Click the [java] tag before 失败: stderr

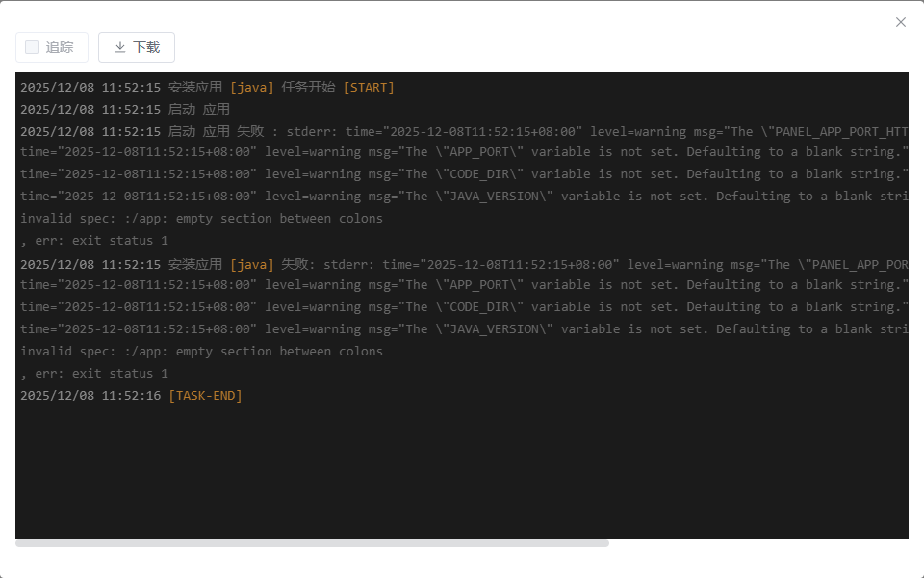click(252, 264)
